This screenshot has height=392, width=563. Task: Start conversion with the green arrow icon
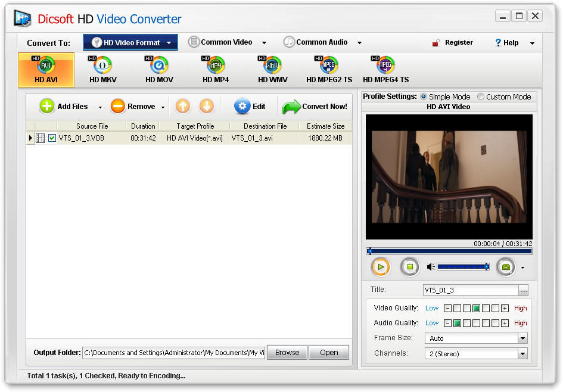click(x=291, y=107)
